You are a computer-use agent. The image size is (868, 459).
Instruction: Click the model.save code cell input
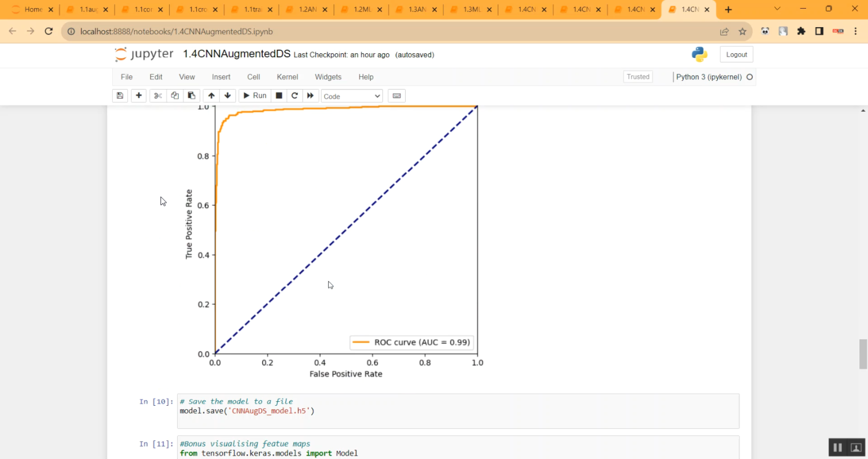(x=457, y=411)
